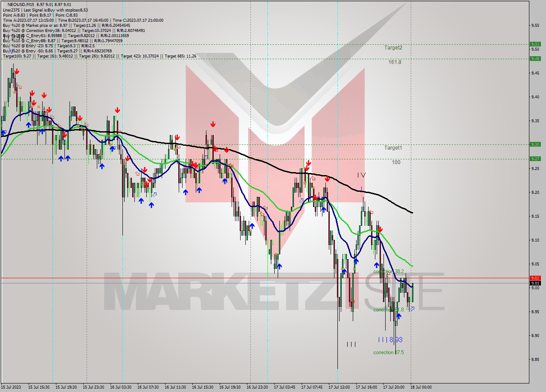546x392 pixels.
Task: Click the '17 Jul 16:00' time axis label
Action: pos(367,387)
